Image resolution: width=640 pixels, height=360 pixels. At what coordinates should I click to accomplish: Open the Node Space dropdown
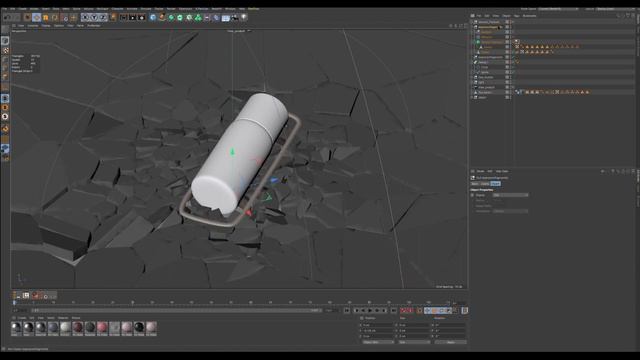coord(558,9)
